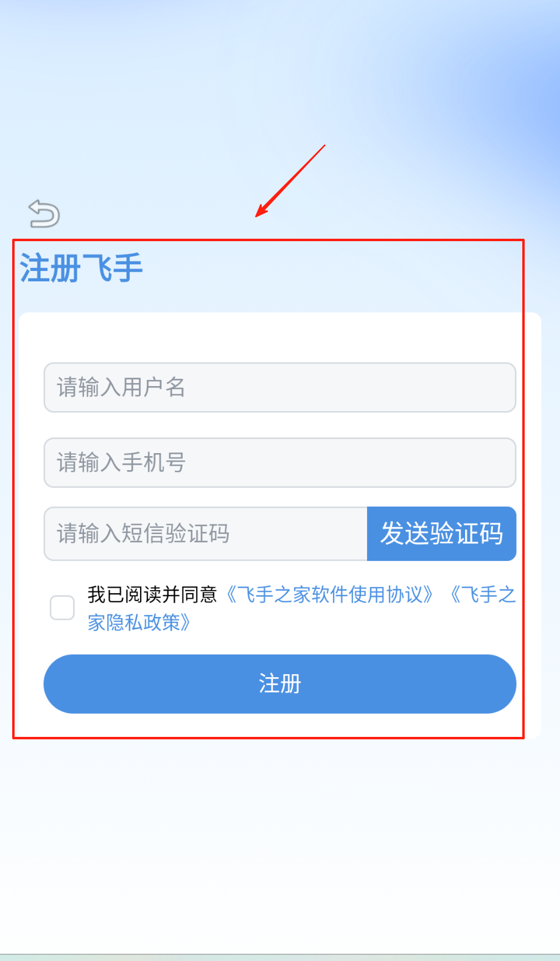Click the 我已阅读并同意 agreement label text

point(152,594)
